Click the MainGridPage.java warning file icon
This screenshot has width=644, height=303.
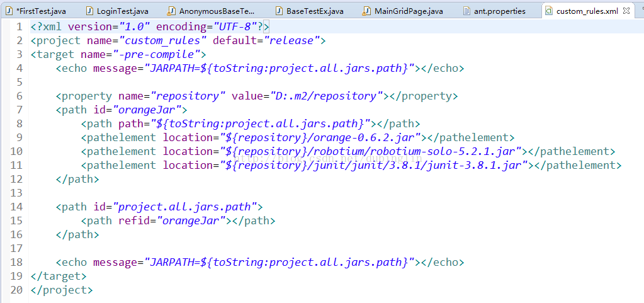(x=366, y=11)
